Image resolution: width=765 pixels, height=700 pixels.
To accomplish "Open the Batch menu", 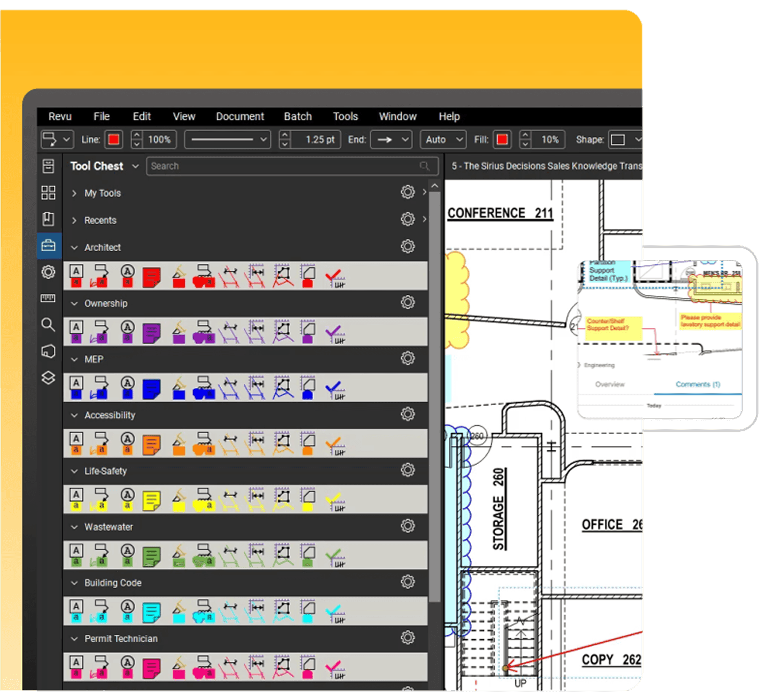I will [298, 117].
